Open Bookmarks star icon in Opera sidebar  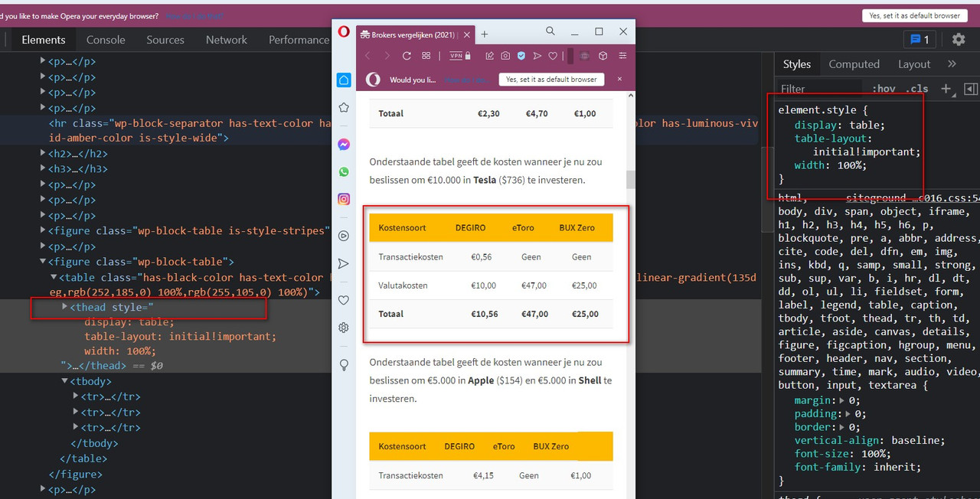(x=344, y=107)
